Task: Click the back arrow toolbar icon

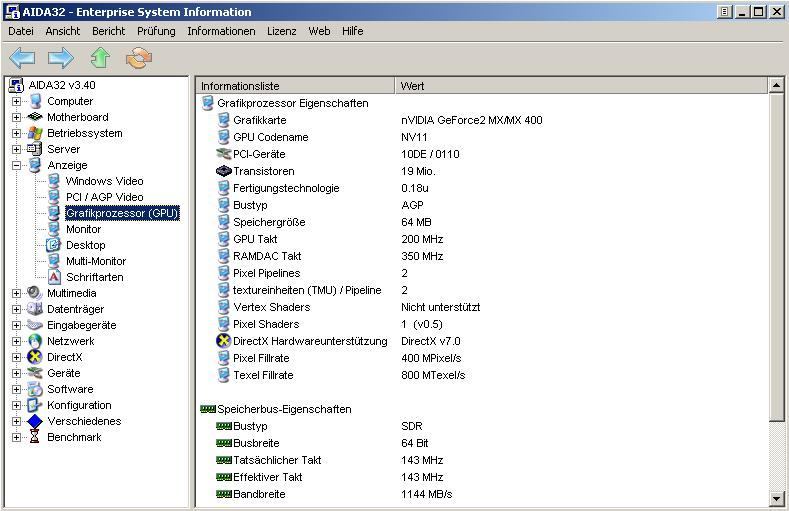Action: 22,58
